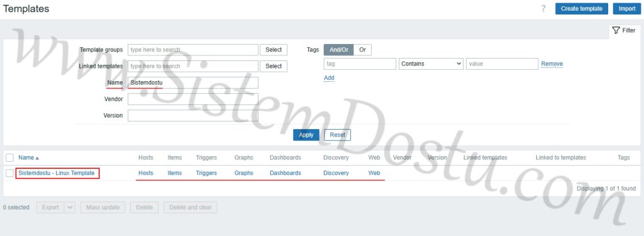Open Triggers link of the template row

coord(206,173)
